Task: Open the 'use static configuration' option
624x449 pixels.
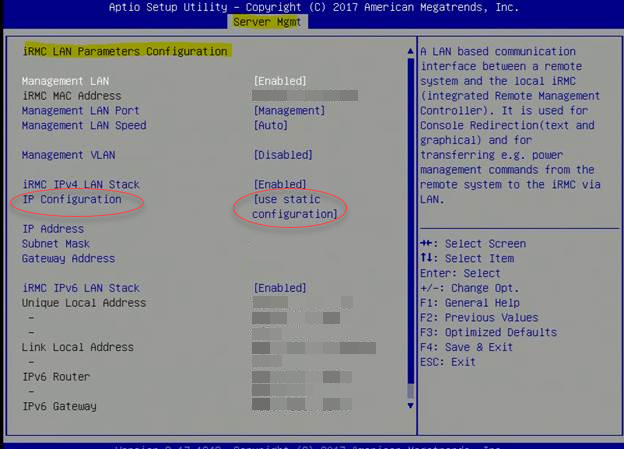Action: [296, 207]
